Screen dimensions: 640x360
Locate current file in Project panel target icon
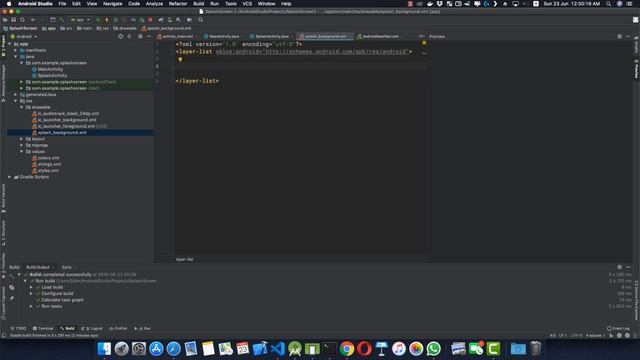[120, 36]
